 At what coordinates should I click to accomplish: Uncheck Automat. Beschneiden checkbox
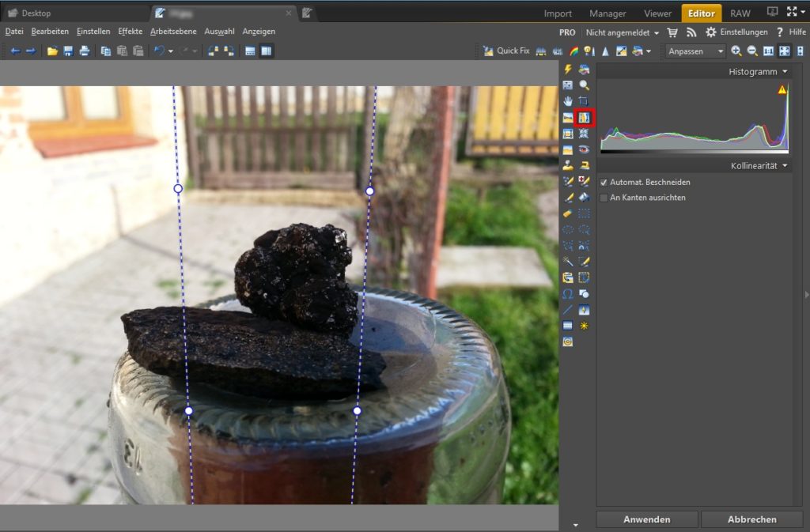coord(604,183)
